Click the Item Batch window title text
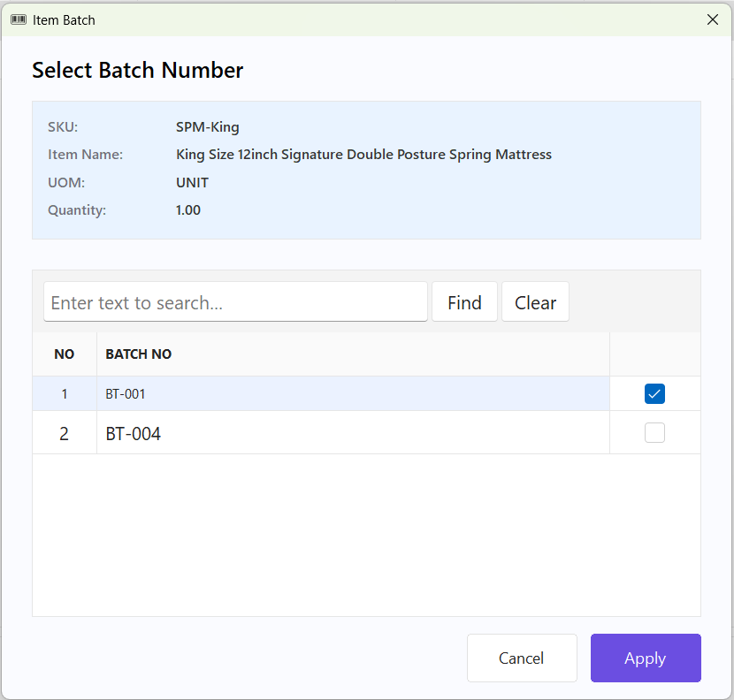Viewport: 734px width, 700px height. (64, 20)
